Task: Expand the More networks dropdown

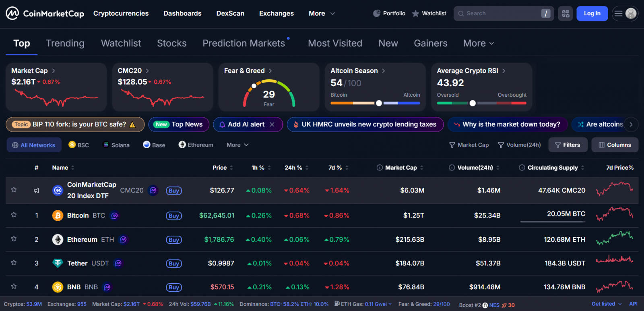Action: (x=237, y=145)
